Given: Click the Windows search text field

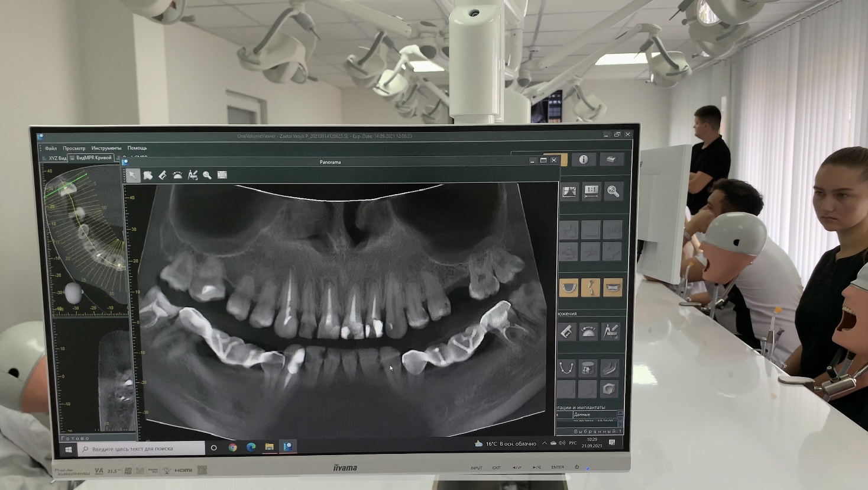Looking at the screenshot, I should click(x=142, y=449).
